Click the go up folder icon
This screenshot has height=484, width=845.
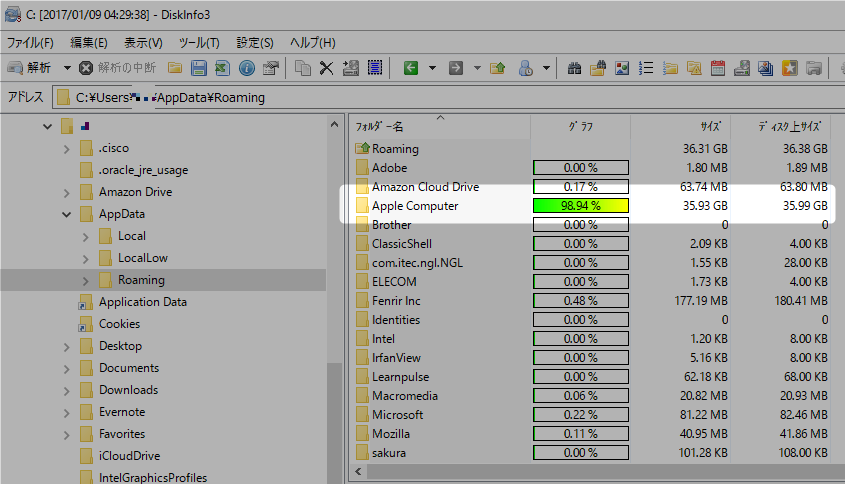tap(498, 68)
